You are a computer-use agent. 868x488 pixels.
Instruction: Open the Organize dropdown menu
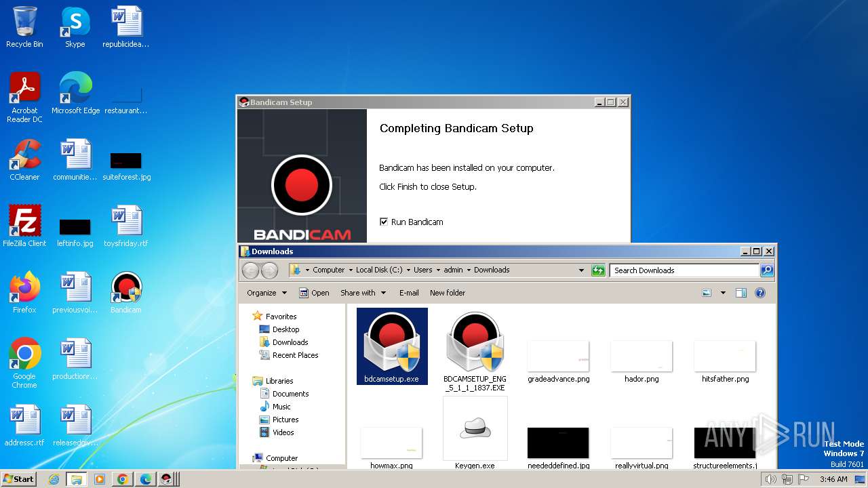(267, 293)
